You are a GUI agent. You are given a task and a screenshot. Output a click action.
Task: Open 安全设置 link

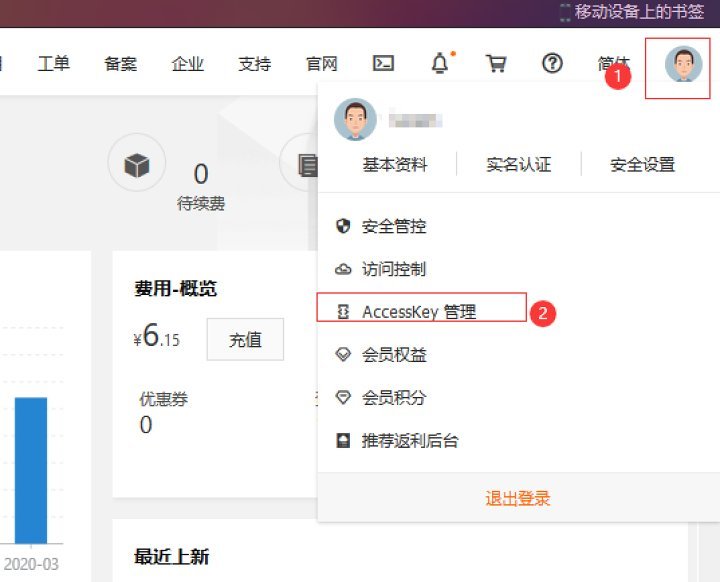coord(642,164)
